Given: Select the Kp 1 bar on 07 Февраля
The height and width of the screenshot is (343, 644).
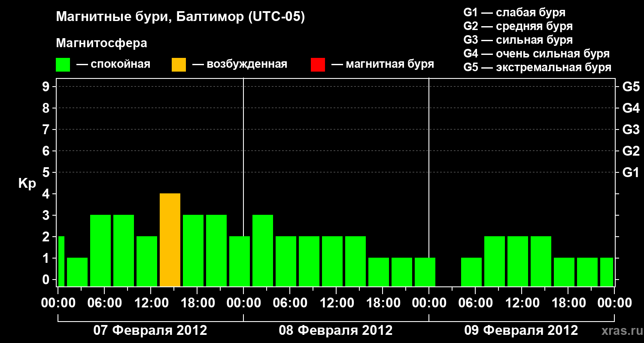Looking at the screenshot, I should point(77,272).
